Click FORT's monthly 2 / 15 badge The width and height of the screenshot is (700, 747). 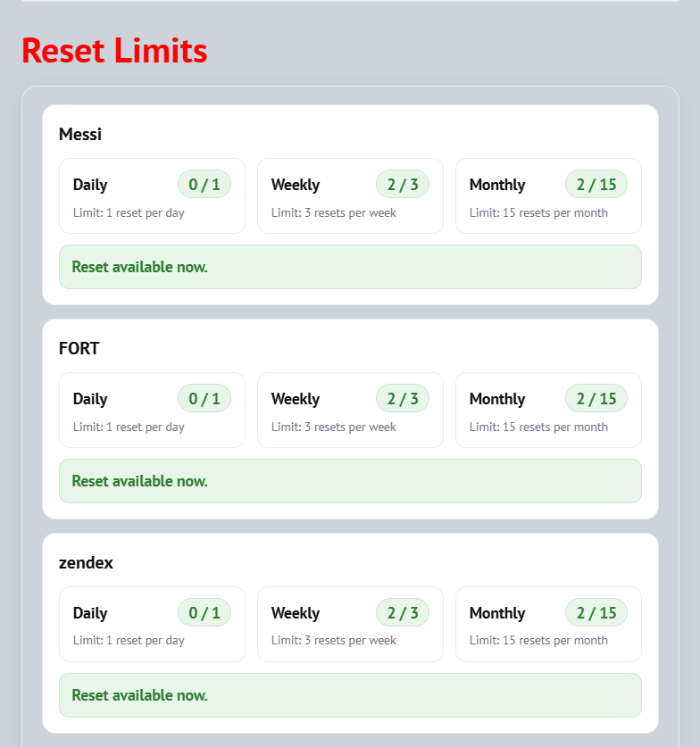[596, 398]
